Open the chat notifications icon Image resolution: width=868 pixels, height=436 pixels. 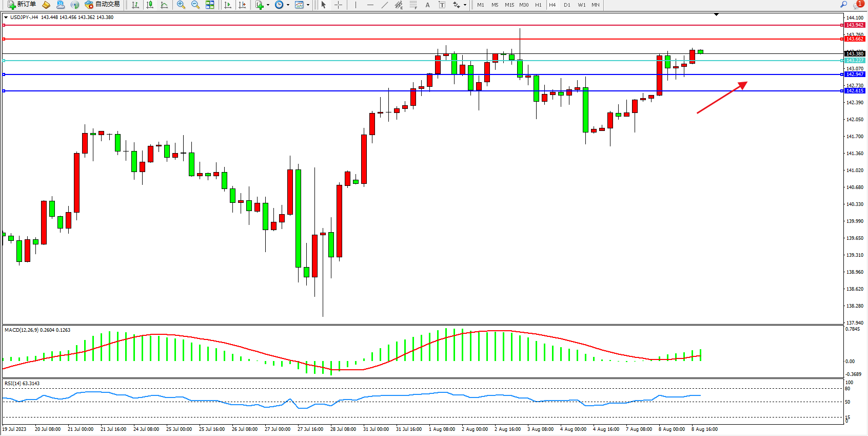858,5
